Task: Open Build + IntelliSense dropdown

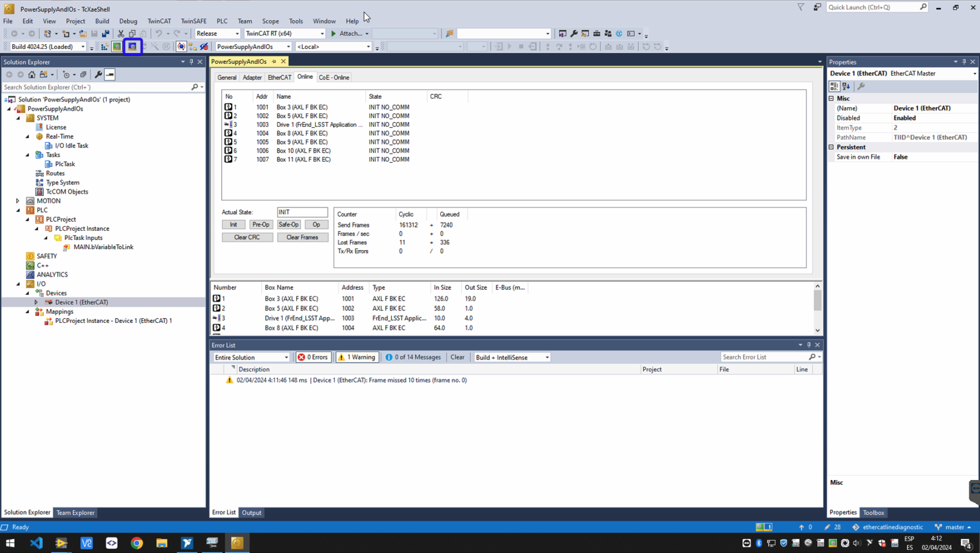Action: click(512, 357)
